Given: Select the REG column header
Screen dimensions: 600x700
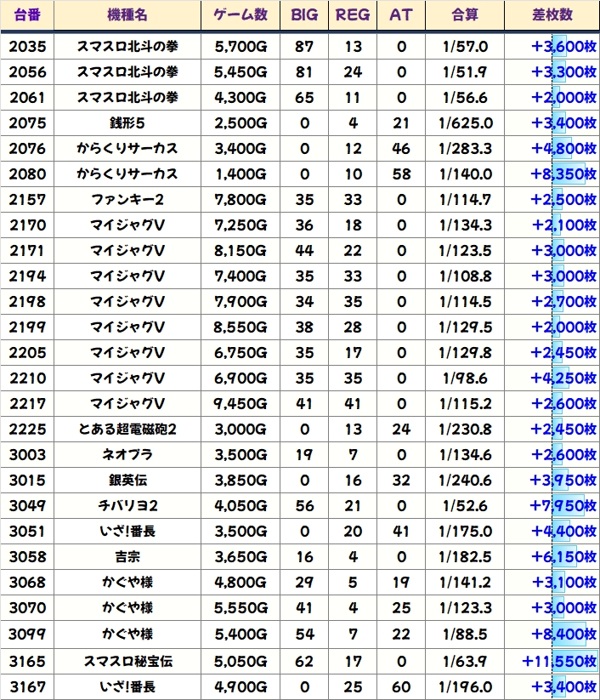Looking at the screenshot, I should pos(353,15).
